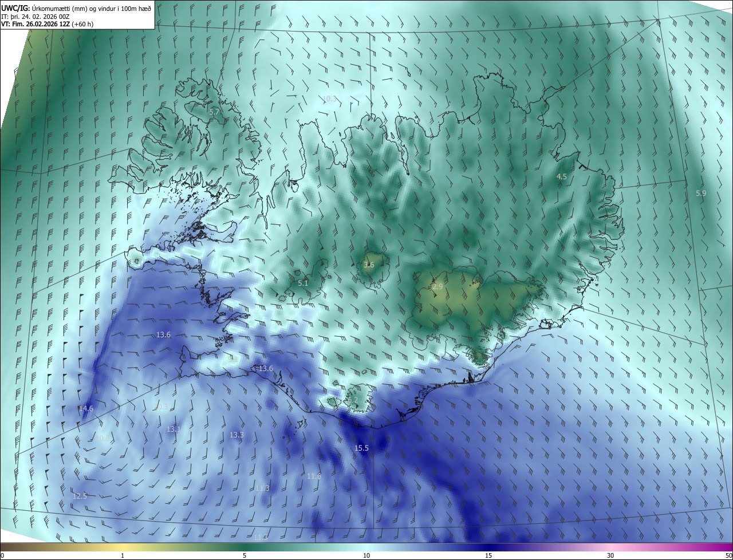
Task: Click the '5' tick on the color scale
Action: point(245,555)
